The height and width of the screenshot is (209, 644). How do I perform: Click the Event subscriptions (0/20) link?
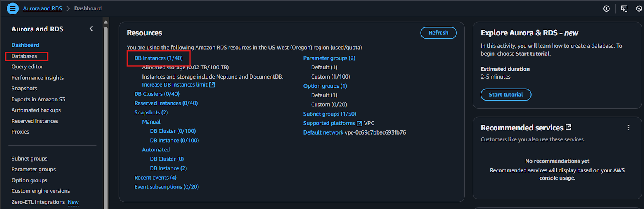pyautogui.click(x=167, y=187)
